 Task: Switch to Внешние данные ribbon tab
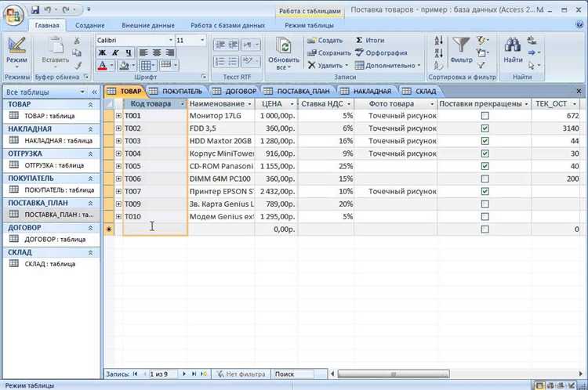click(148, 26)
